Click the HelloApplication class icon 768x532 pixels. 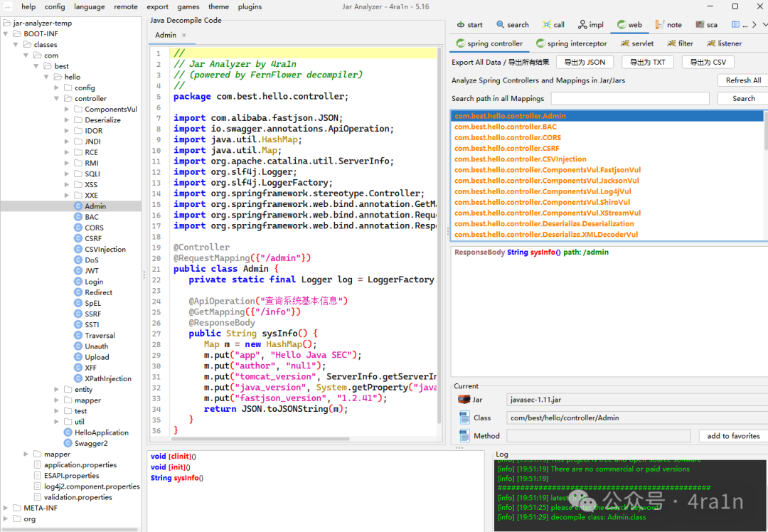[x=68, y=432]
